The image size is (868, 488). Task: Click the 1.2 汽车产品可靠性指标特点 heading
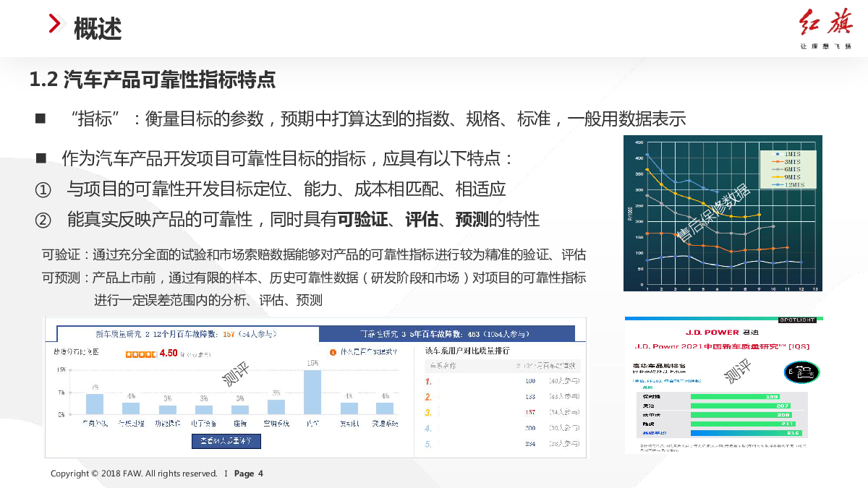(153, 79)
